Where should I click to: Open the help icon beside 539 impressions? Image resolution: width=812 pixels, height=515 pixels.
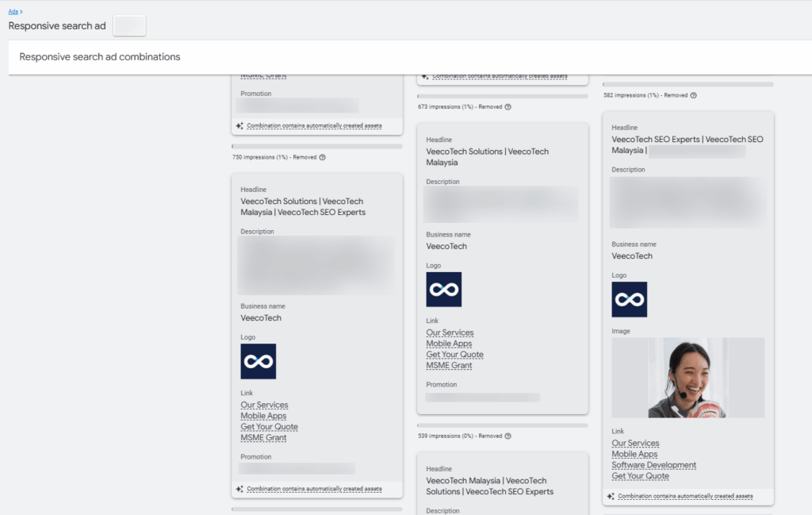pos(507,436)
